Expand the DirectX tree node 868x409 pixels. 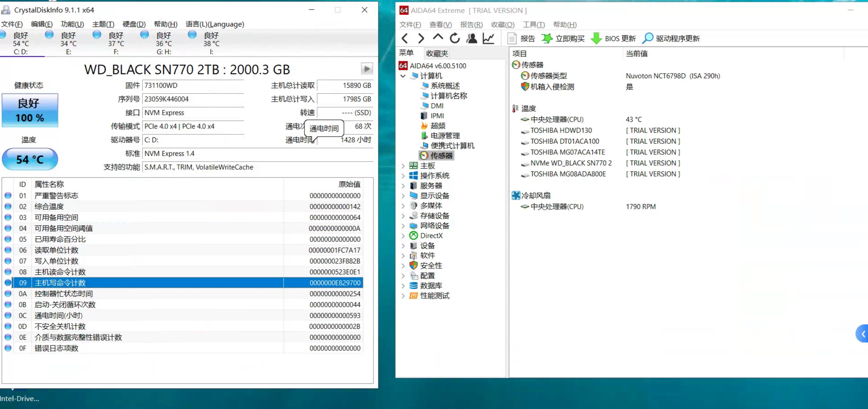[403, 236]
